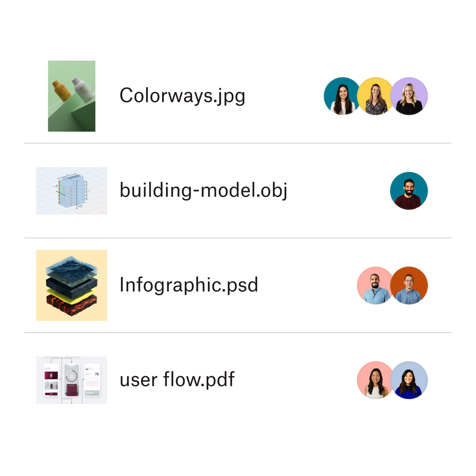Click the user flow.pdf file name
The image size is (476, 476).
[177, 380]
